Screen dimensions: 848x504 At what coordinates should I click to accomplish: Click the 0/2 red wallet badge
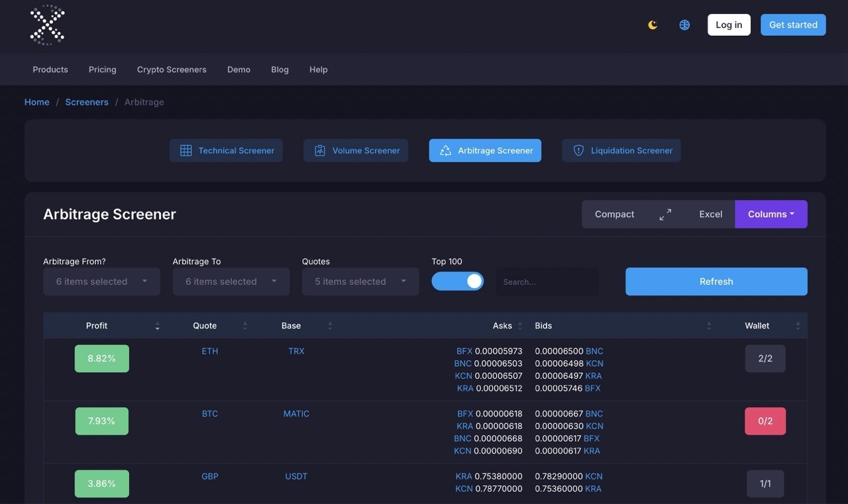[x=765, y=421]
